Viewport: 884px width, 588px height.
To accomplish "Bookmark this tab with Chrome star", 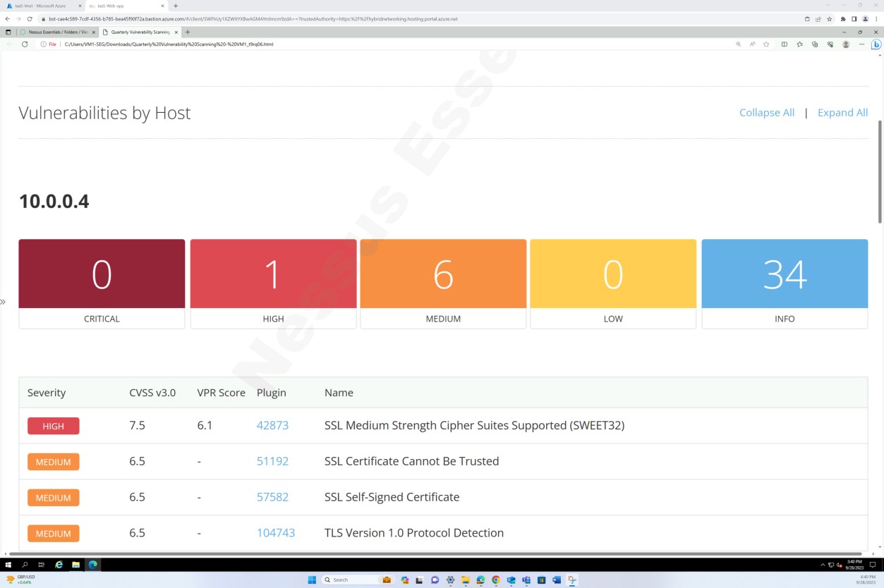I will [829, 19].
